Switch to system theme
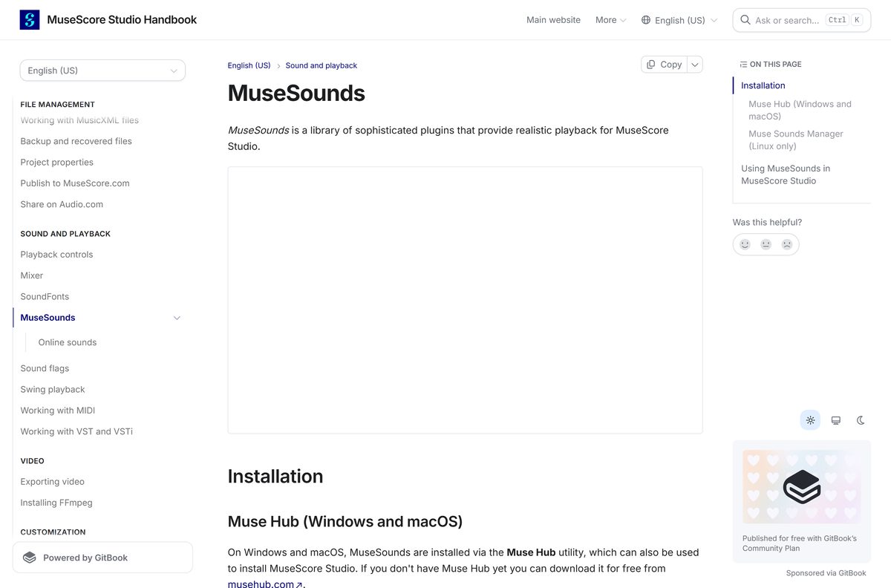This screenshot has height=588, width=891. point(835,420)
